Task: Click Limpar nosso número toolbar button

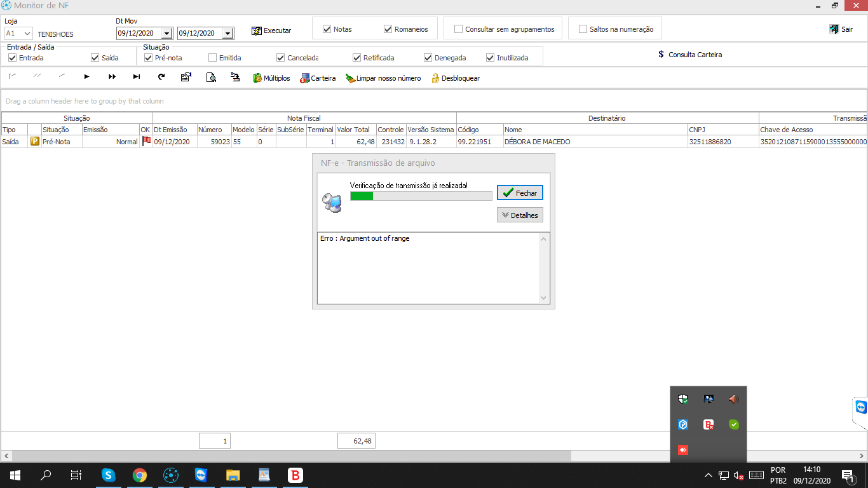Action: [x=383, y=78]
